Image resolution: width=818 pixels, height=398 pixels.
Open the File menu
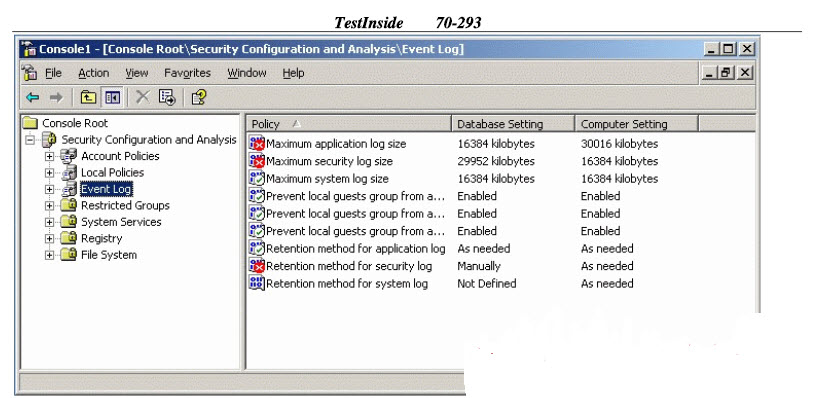point(53,73)
